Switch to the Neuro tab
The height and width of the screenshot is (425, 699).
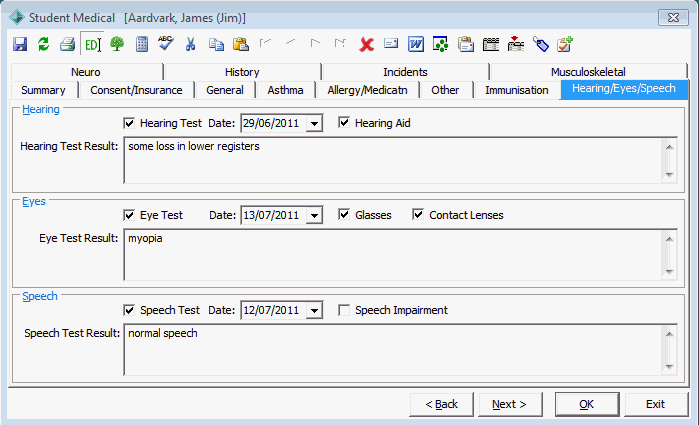pyautogui.click(x=86, y=72)
